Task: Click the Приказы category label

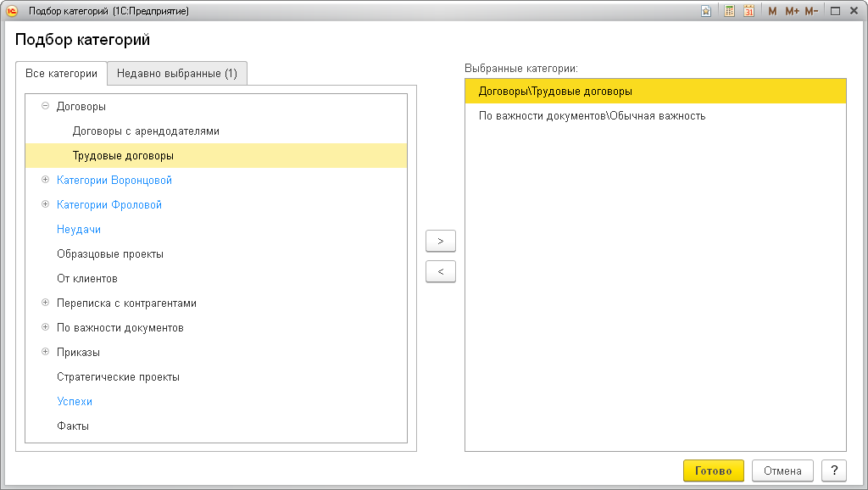Action: click(x=78, y=352)
